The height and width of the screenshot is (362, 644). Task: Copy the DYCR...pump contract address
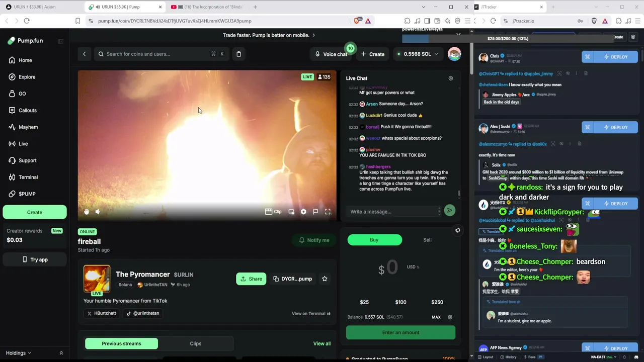(292, 279)
